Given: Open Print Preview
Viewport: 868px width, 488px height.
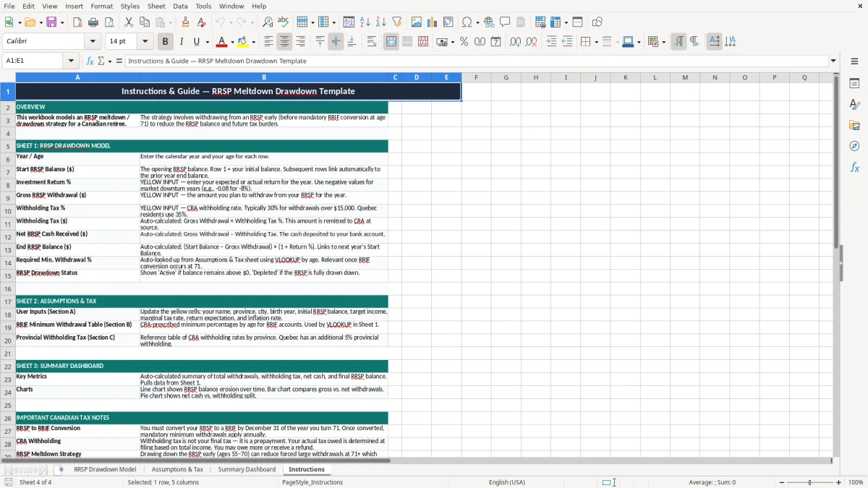Looking at the screenshot, I should click(x=109, y=22).
